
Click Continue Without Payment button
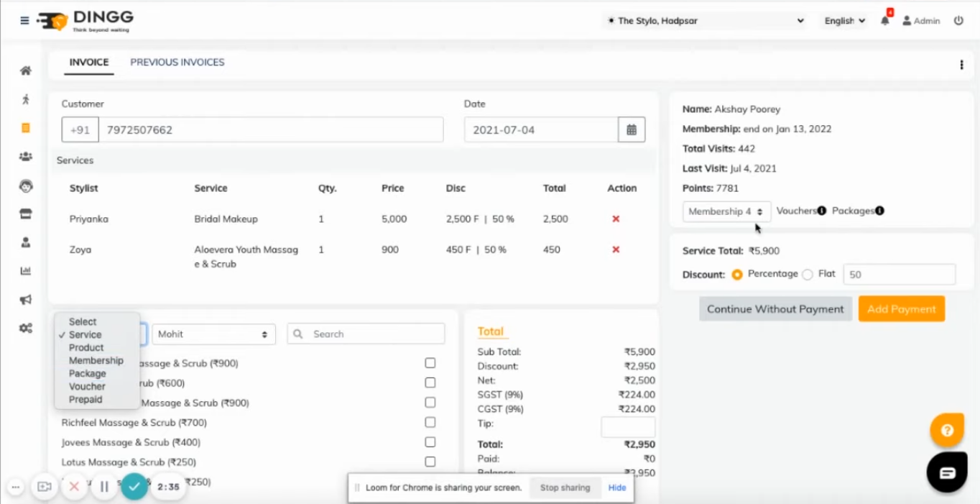click(x=775, y=309)
